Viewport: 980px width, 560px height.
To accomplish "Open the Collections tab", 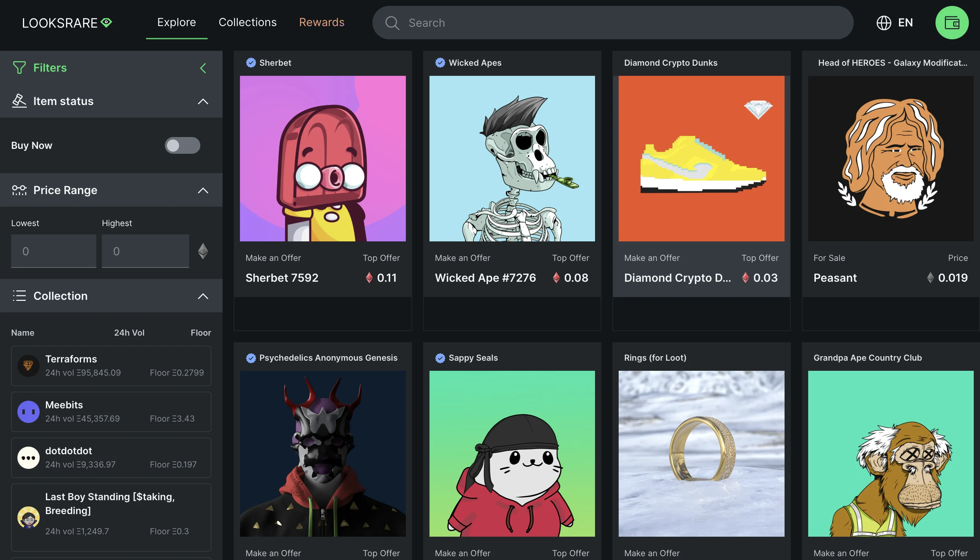I will [x=248, y=22].
